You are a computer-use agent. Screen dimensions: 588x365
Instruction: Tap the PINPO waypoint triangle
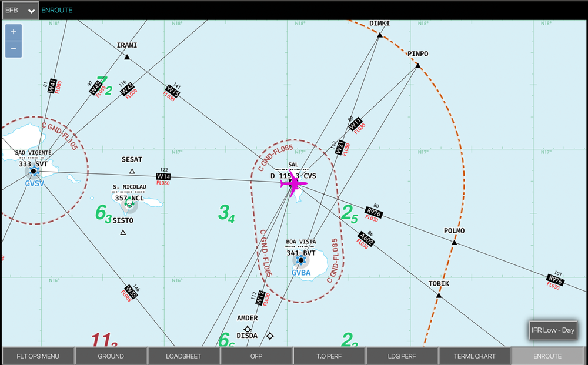coord(418,65)
